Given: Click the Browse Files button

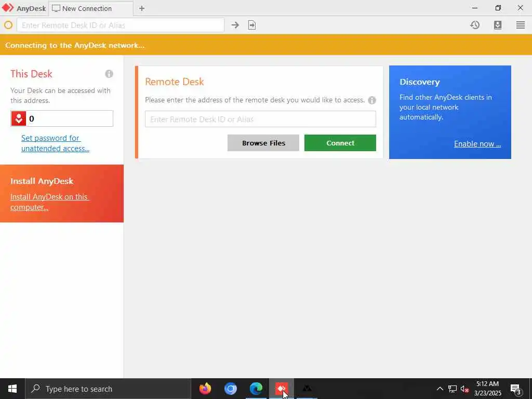Looking at the screenshot, I should [x=263, y=143].
